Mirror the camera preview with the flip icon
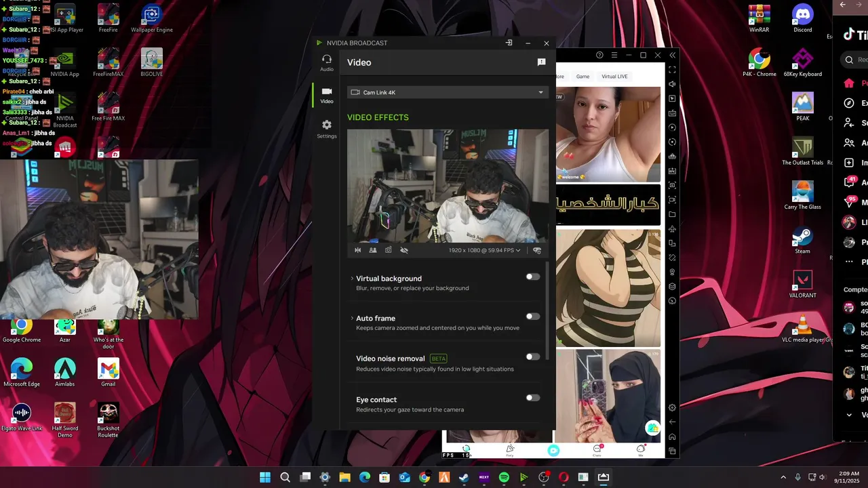The width and height of the screenshot is (868, 488). [x=358, y=250]
